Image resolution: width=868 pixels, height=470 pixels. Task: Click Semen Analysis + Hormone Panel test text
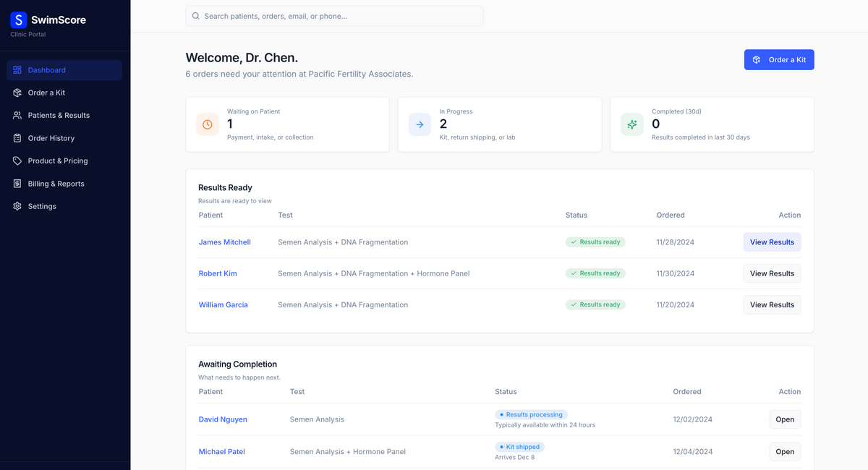(348, 451)
